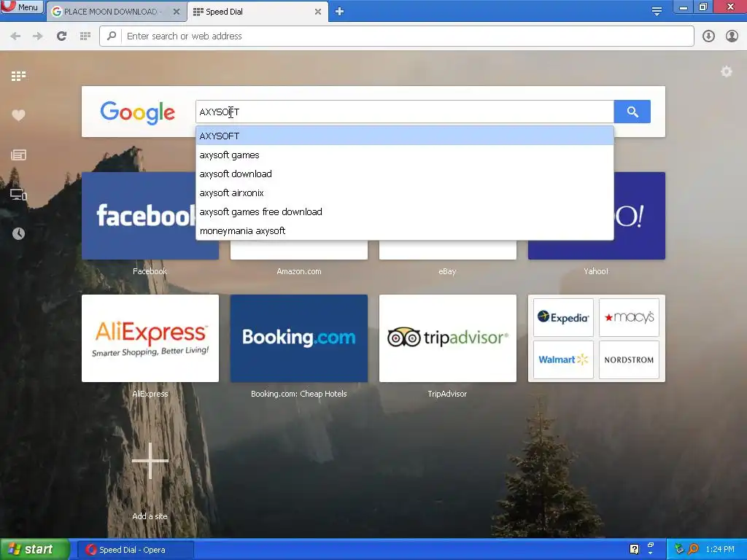The width and height of the screenshot is (747, 560).
Task: Click the Windows start button
Action: [x=34, y=550]
